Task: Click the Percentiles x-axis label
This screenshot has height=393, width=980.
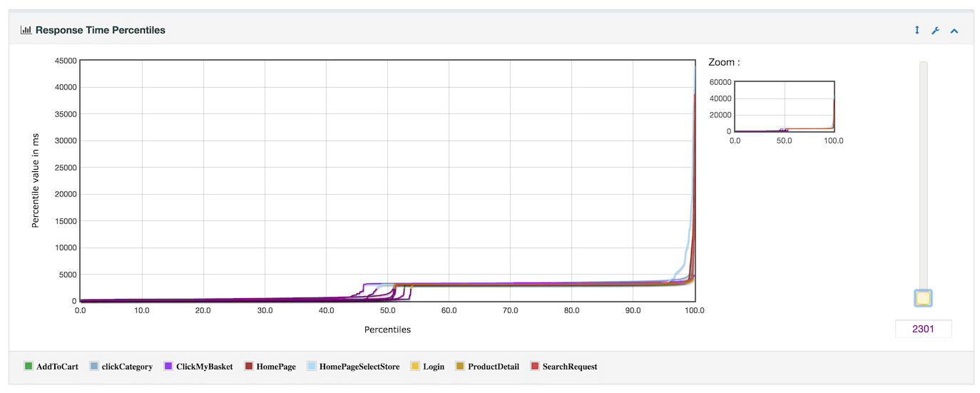Action: click(387, 330)
